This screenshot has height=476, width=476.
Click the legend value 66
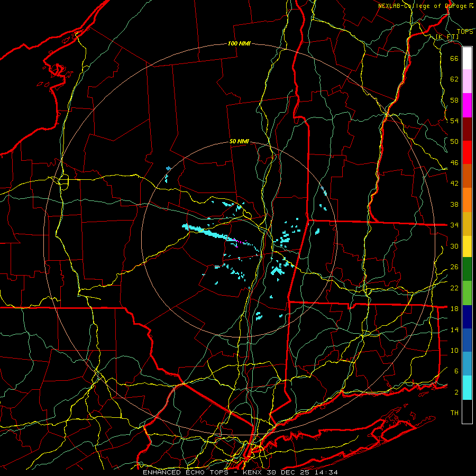454,58
